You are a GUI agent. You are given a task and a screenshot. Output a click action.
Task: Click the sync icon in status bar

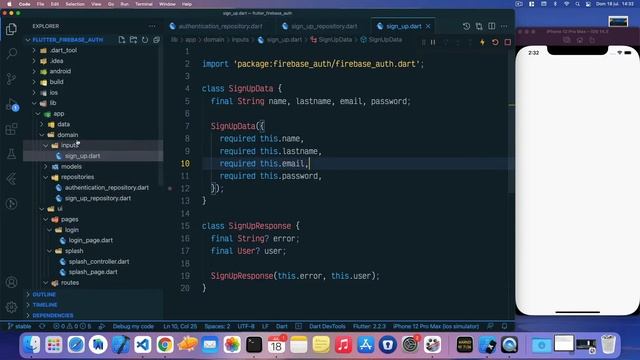[42, 326]
